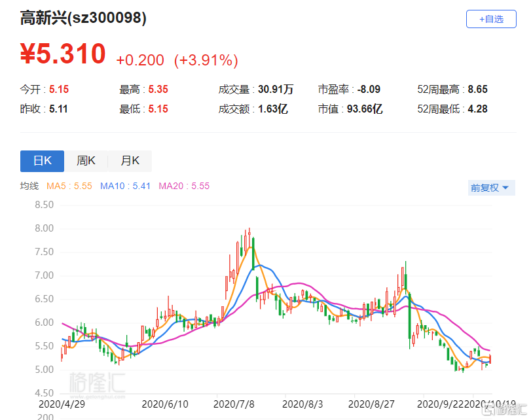Click the July peak candlestick near 8.00
This screenshot has height=420, width=531.
(x=249, y=239)
